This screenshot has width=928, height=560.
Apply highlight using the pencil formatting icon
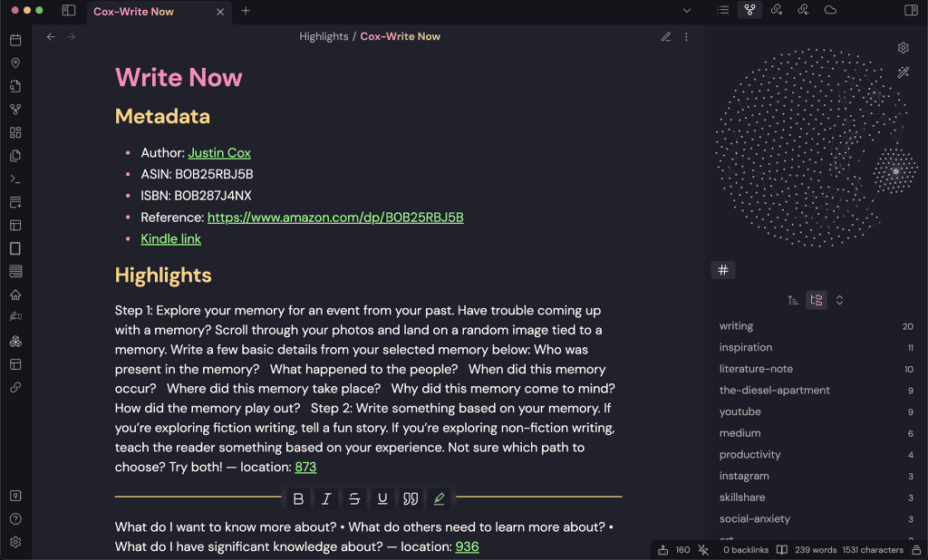tap(440, 497)
